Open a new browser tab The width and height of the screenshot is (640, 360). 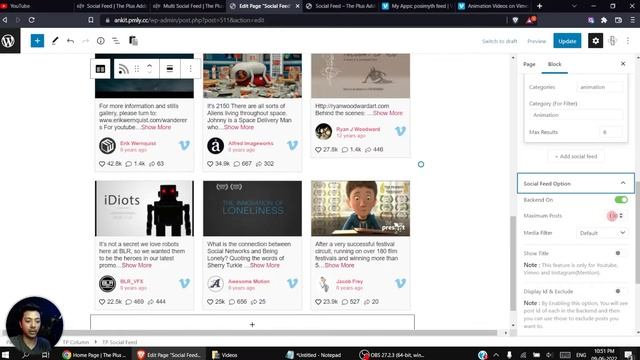(x=540, y=6)
